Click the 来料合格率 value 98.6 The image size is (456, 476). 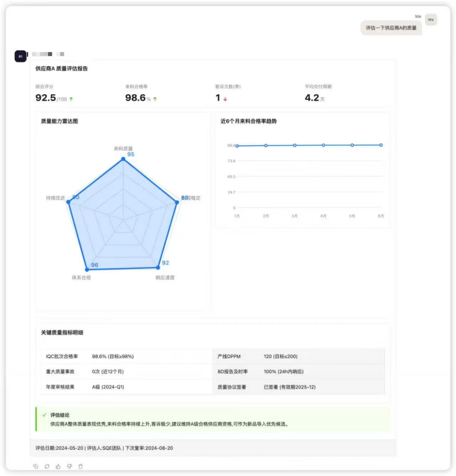click(135, 98)
